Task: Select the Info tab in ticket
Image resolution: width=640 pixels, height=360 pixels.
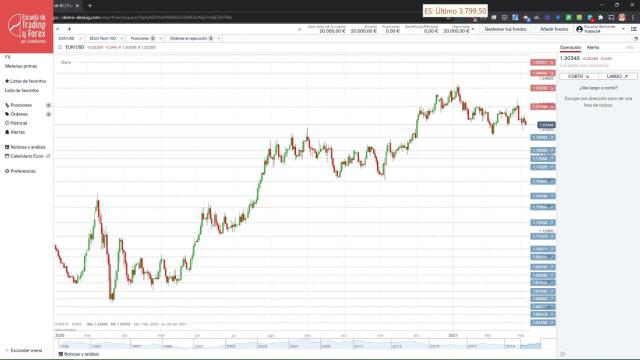Action: coord(629,48)
